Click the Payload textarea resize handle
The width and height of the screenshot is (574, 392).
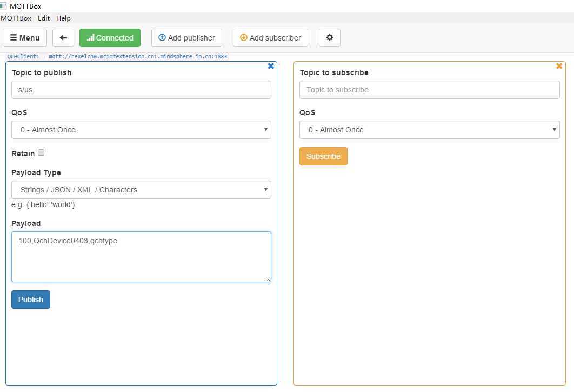coord(268,279)
